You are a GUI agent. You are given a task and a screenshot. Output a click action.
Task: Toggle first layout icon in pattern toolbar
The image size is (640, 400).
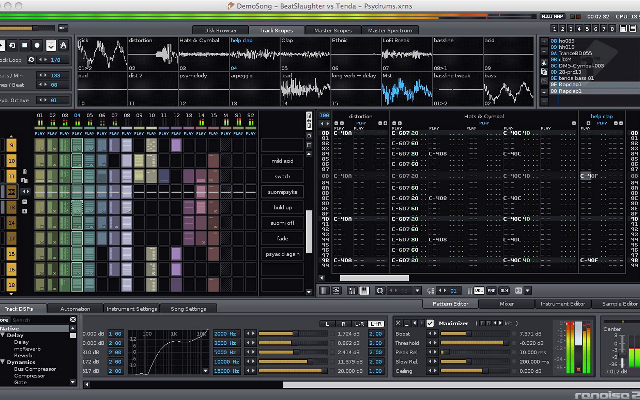click(324, 291)
